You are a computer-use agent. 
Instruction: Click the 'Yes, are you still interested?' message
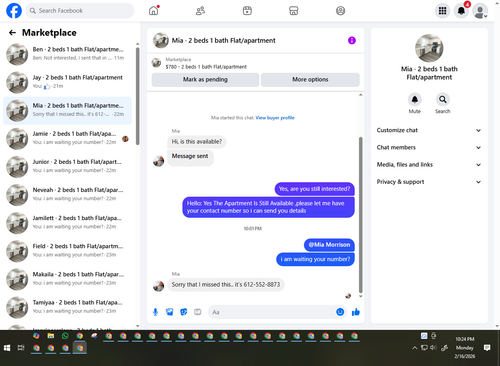coord(315,189)
